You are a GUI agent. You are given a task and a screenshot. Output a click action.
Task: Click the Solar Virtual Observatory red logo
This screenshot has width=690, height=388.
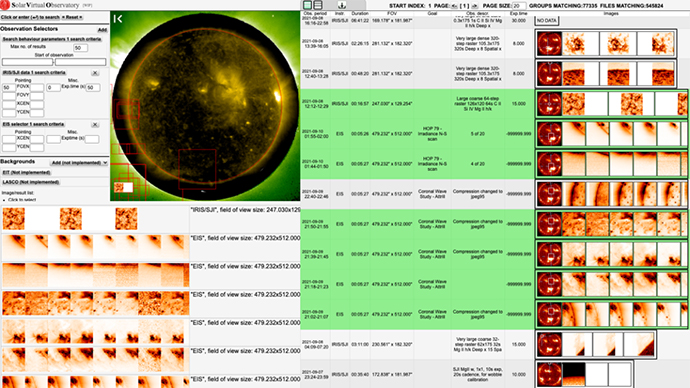pos(4,4)
